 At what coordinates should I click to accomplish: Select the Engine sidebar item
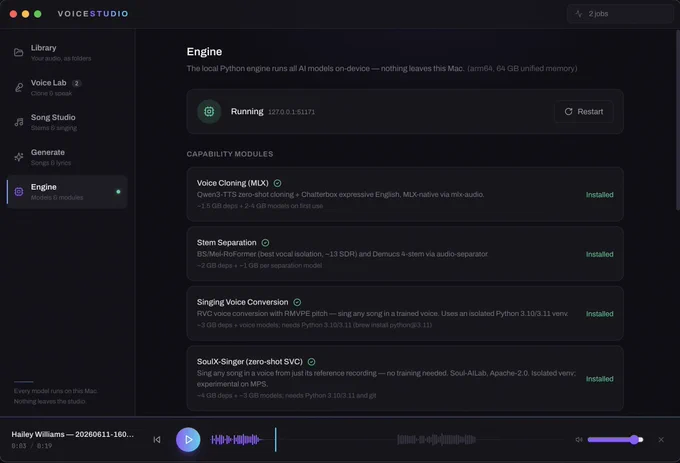pos(67,192)
